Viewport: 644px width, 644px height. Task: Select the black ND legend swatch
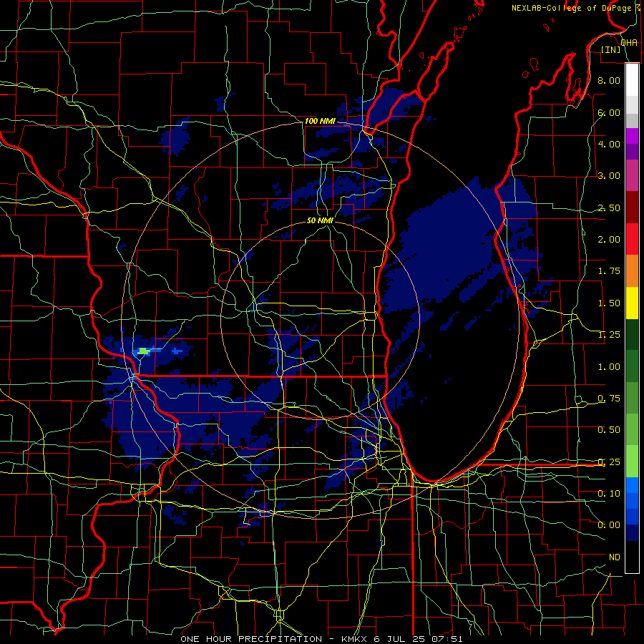point(632,557)
